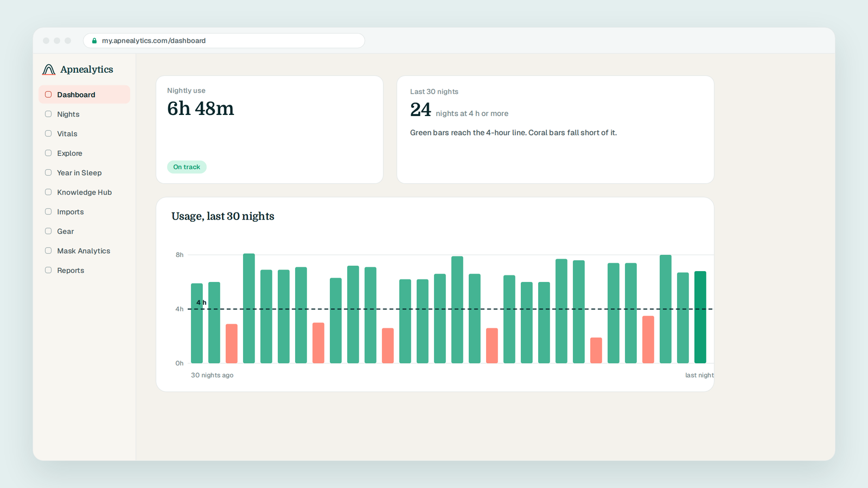Click the Gear sidebar icon
Image resolution: width=868 pixels, height=488 pixels.
48,231
